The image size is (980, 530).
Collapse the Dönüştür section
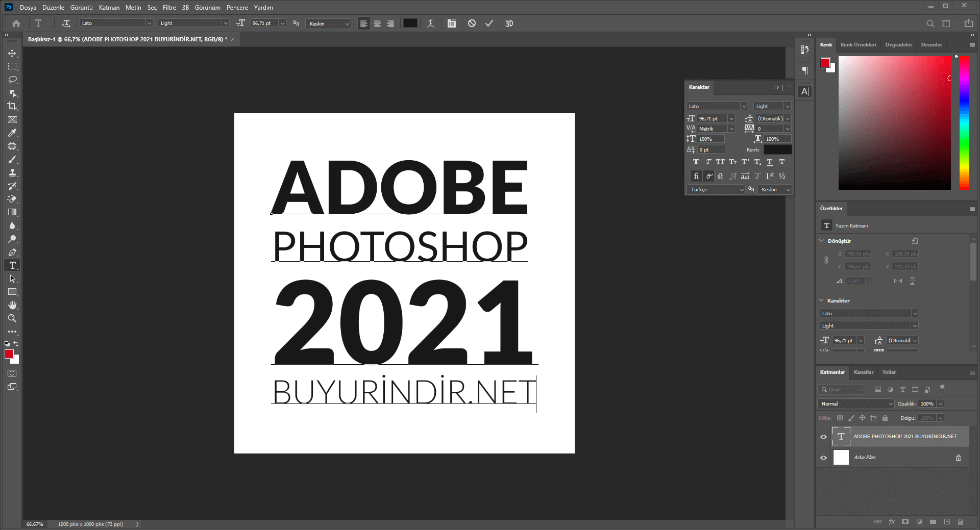pos(821,241)
